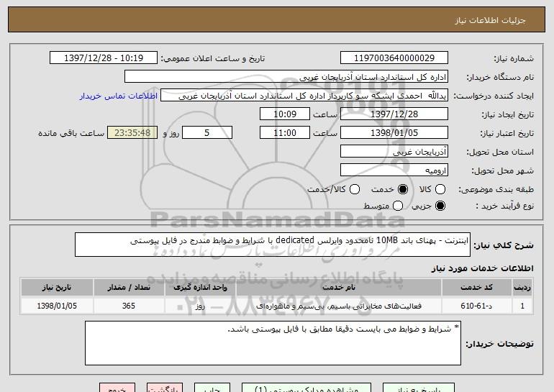Click the طبقه بندی موضوعی label
The width and height of the screenshot is (554, 392).
click(496, 190)
